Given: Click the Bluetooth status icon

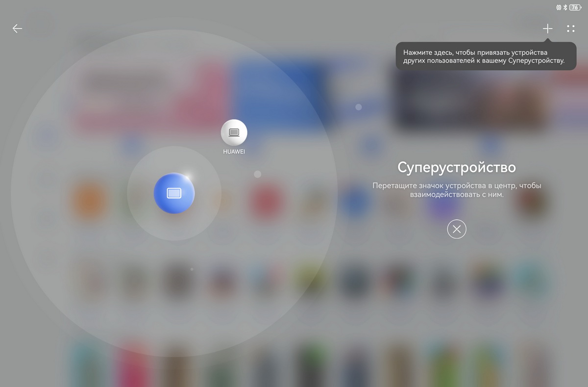Looking at the screenshot, I should click(x=565, y=7).
